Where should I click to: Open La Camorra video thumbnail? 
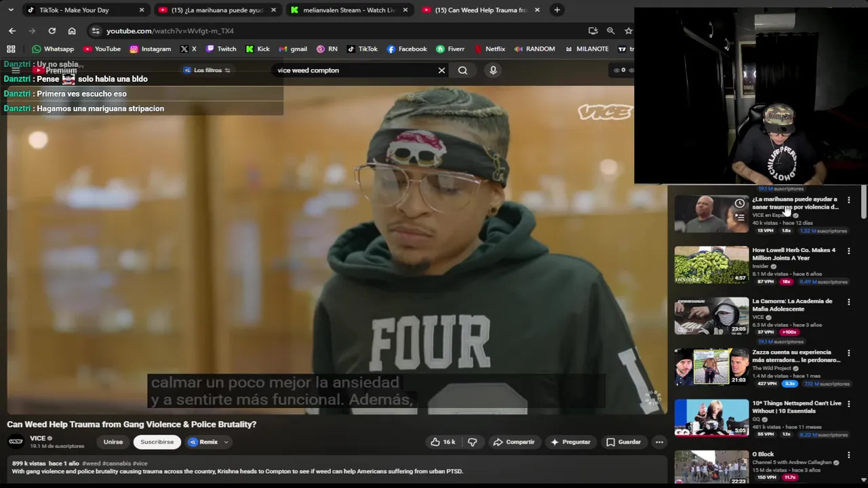711,316
